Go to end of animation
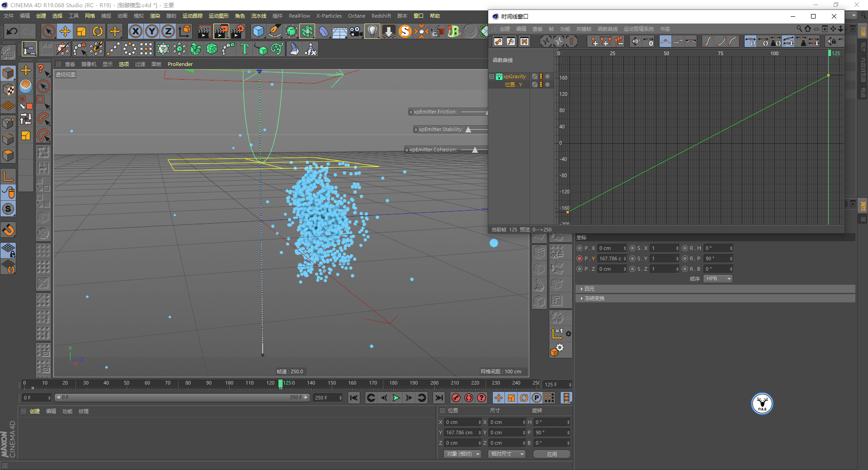The image size is (868, 470). click(x=439, y=398)
